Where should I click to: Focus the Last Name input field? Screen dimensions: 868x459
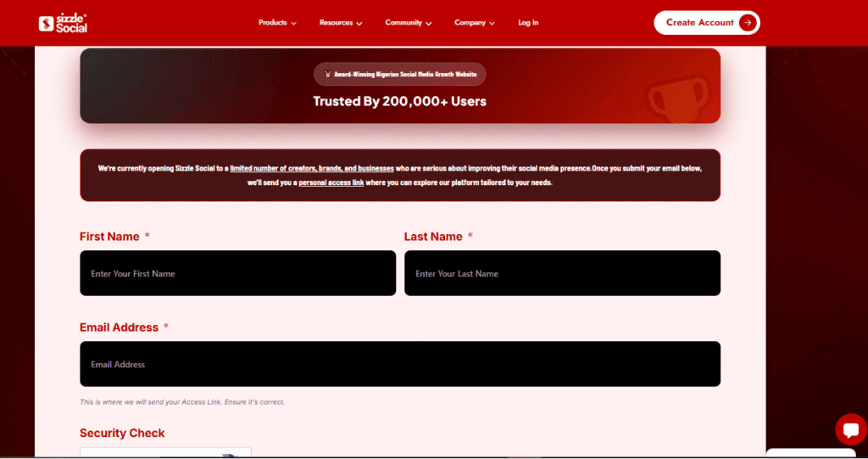(x=563, y=273)
